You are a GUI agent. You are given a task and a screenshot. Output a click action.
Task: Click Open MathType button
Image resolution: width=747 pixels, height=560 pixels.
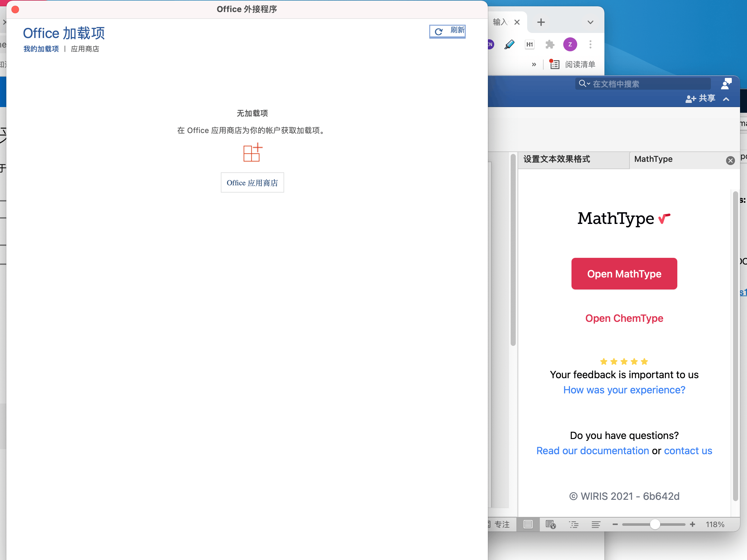(624, 274)
